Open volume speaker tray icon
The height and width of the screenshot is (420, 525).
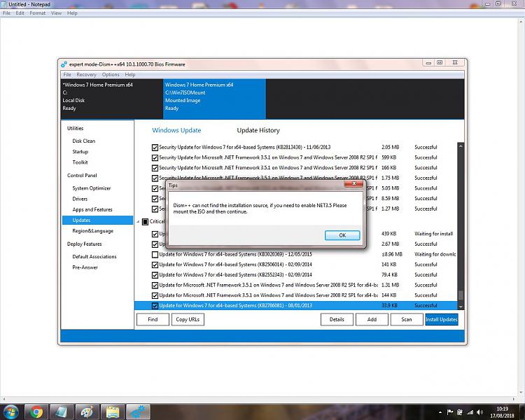tap(479, 412)
